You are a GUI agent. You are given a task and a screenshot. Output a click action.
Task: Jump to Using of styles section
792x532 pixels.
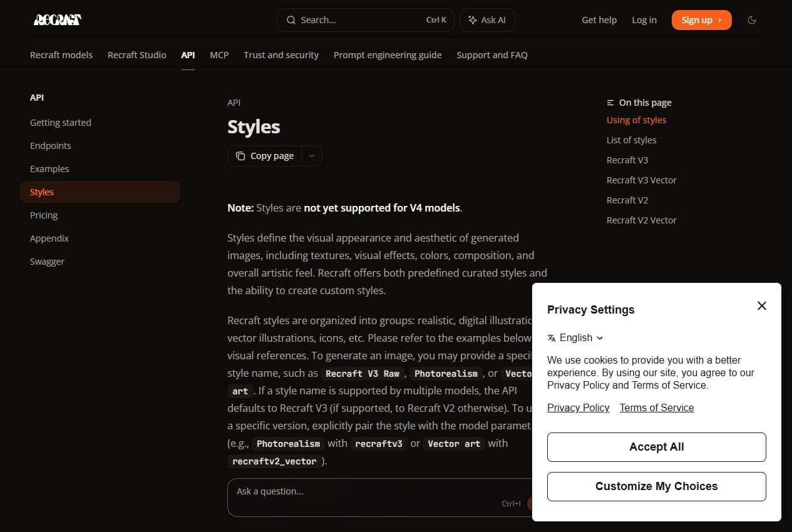point(636,120)
